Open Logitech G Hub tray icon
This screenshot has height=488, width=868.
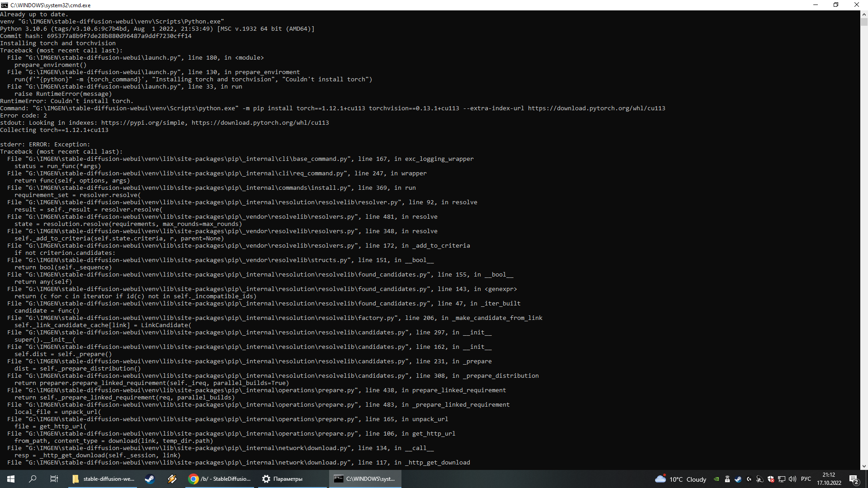click(x=749, y=479)
